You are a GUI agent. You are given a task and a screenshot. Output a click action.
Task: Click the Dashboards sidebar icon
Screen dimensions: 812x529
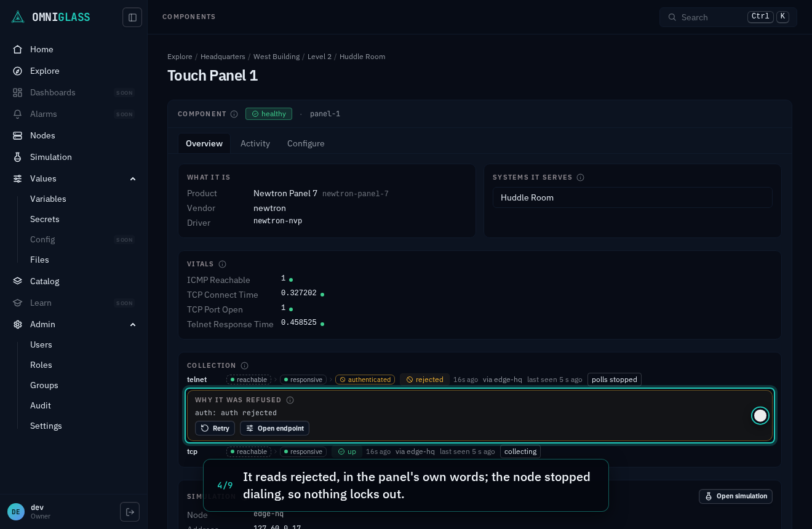[18, 92]
